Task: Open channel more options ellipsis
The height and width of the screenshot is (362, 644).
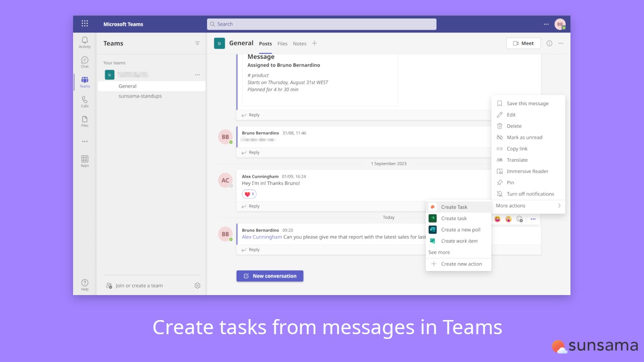Action: click(x=561, y=43)
